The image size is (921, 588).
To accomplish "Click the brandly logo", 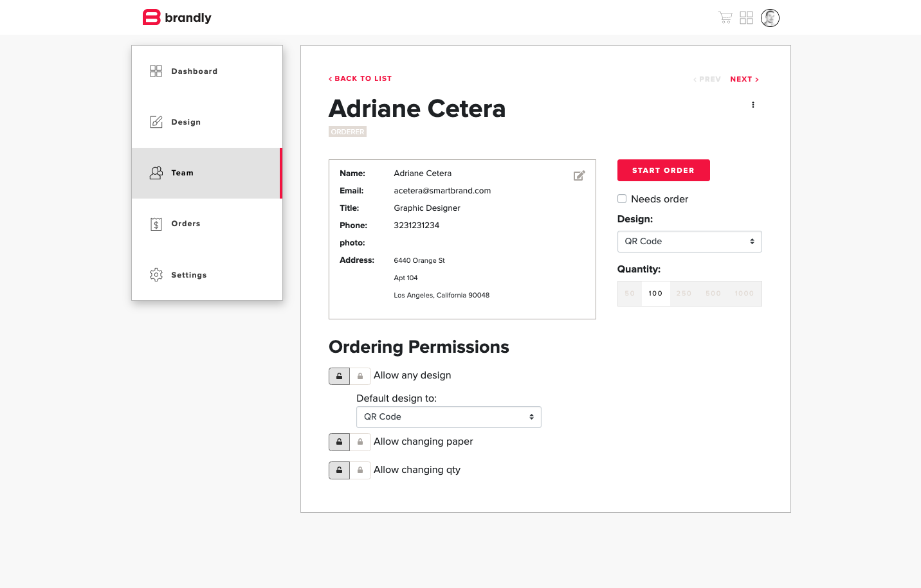I will [177, 17].
